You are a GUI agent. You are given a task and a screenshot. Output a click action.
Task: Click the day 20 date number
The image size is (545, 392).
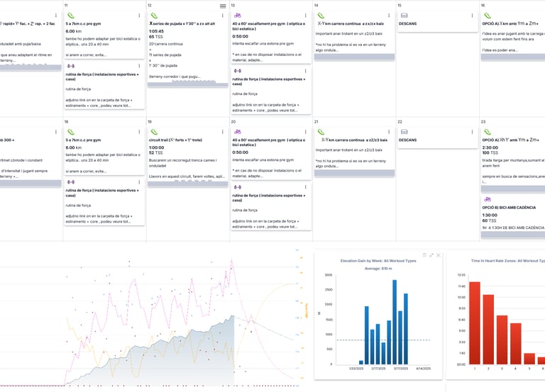[x=233, y=122]
